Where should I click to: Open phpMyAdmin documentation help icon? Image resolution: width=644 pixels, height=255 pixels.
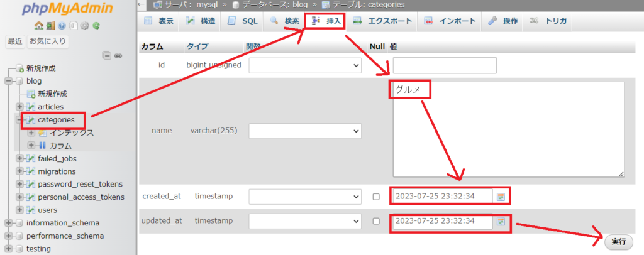62,26
